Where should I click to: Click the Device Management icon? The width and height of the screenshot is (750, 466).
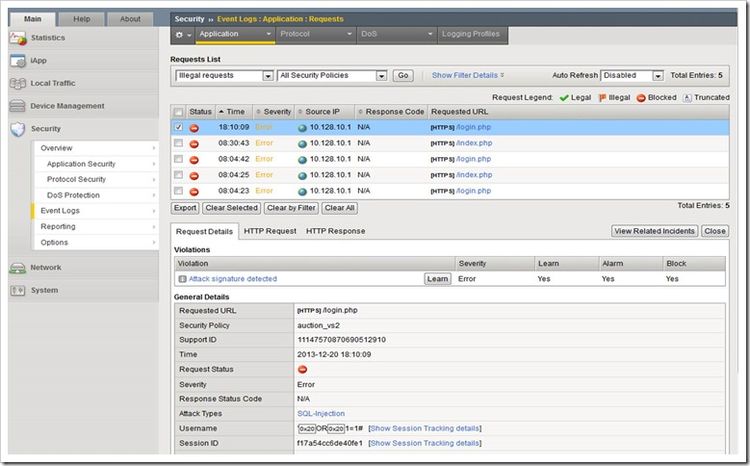click(17, 106)
